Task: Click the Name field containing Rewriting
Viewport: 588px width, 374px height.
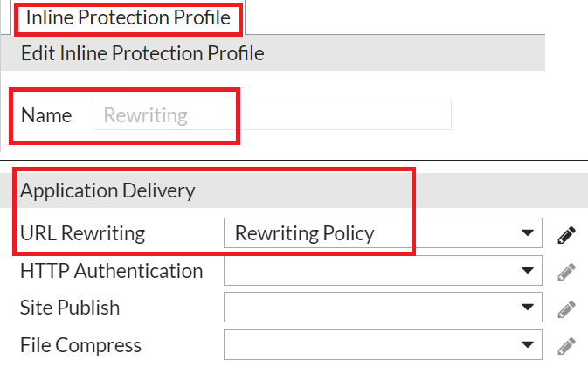Action: 271,115
